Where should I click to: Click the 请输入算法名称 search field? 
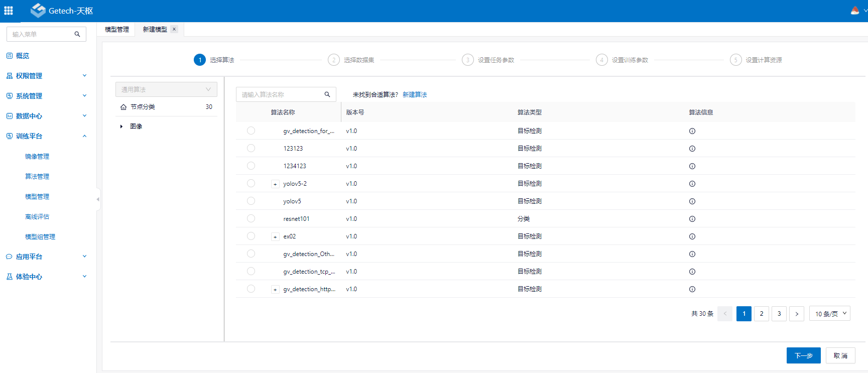coord(286,94)
